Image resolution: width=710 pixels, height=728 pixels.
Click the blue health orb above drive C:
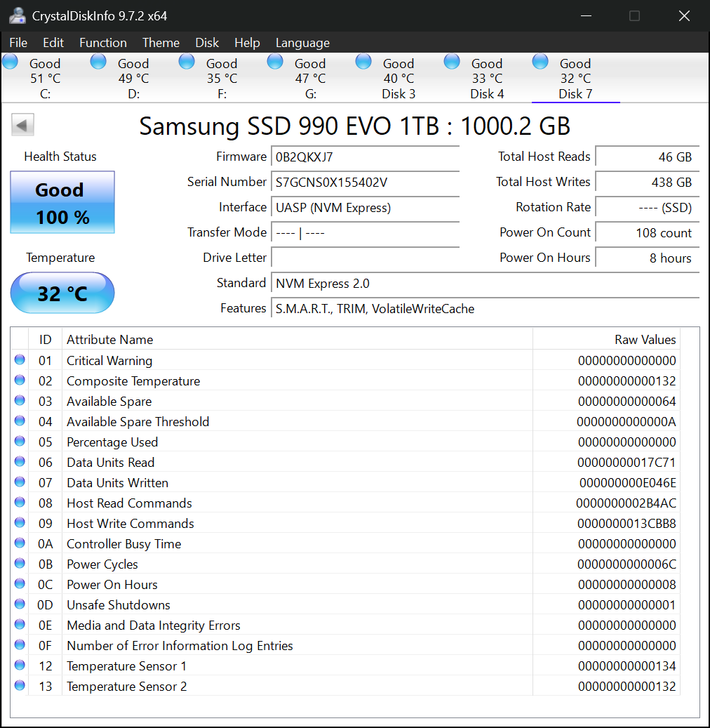click(10, 62)
